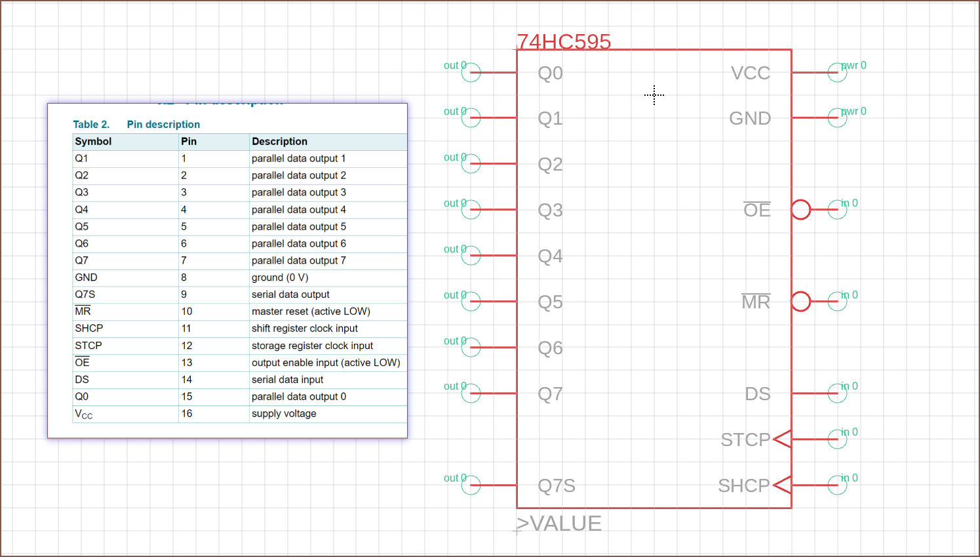980x557 pixels.
Task: Select the >VALUE text label
Action: 559,524
